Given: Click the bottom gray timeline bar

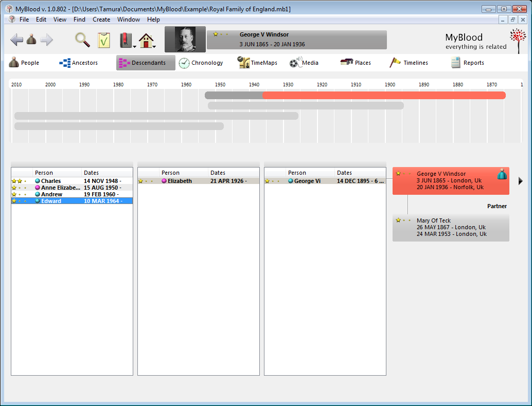Looking at the screenshot, I should (119, 126).
